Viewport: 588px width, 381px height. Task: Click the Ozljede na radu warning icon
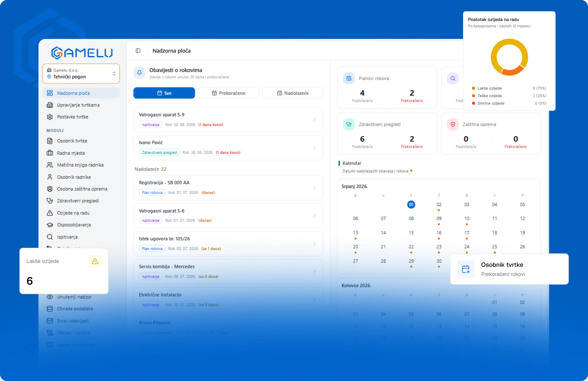50,213
